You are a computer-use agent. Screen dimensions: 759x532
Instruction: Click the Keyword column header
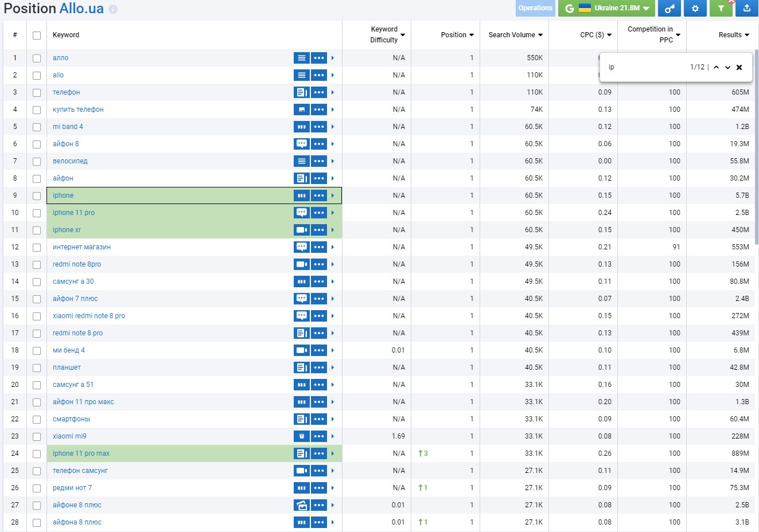66,35
